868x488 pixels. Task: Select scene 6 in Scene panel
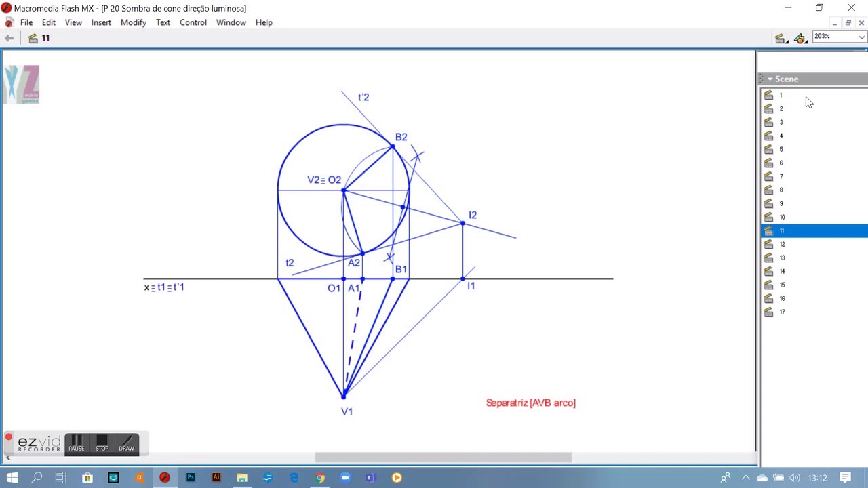[814, 163]
